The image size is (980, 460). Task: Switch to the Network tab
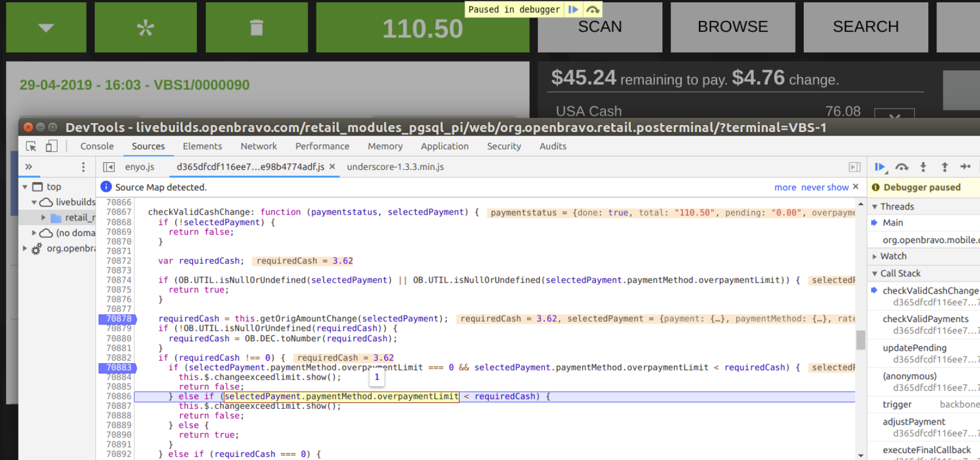point(259,147)
